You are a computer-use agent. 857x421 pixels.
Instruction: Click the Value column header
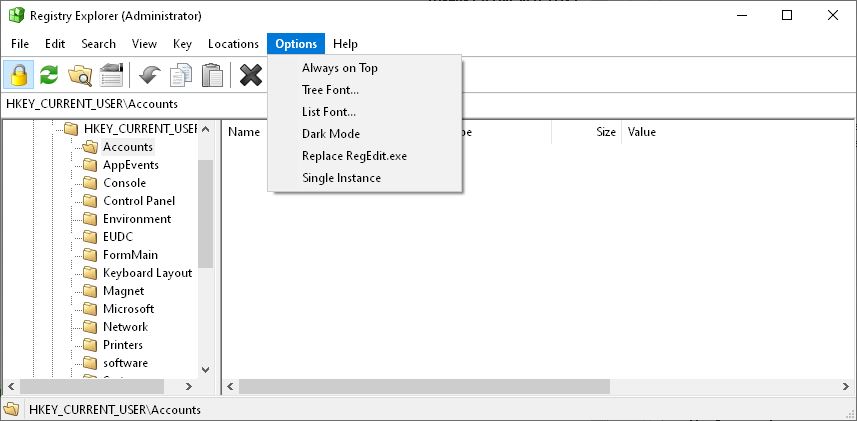pos(641,132)
